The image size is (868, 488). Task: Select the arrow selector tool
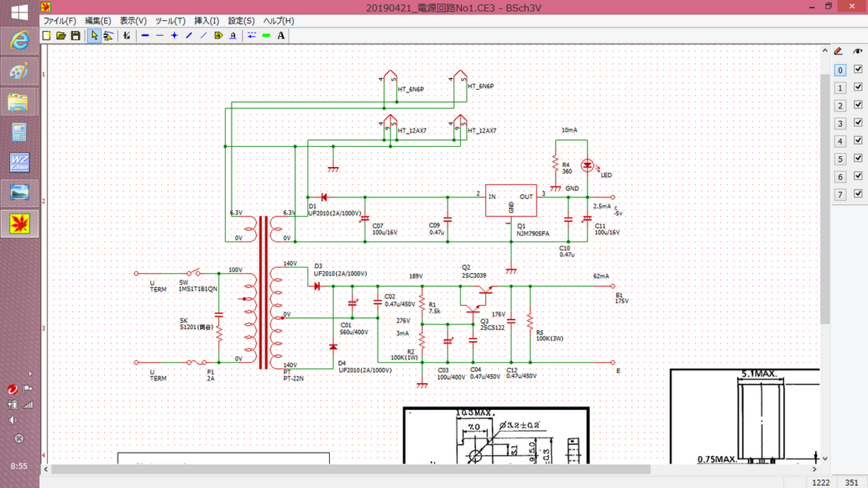pos(94,35)
